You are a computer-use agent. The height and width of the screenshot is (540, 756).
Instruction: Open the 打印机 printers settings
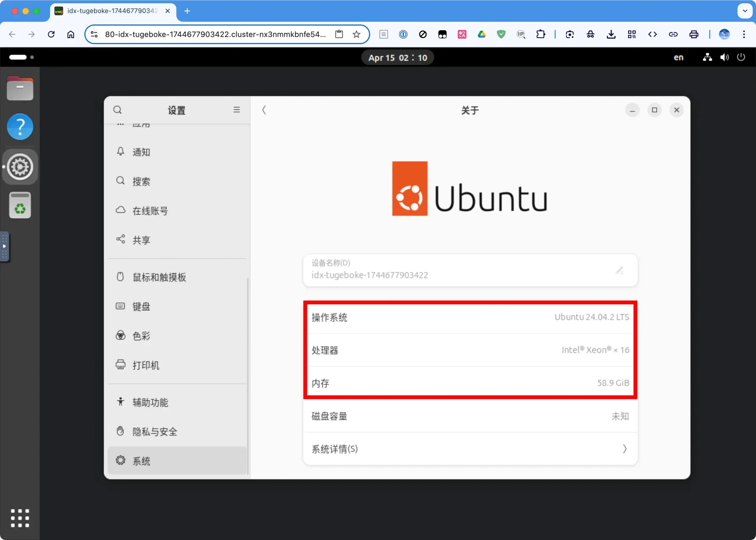[177, 365]
